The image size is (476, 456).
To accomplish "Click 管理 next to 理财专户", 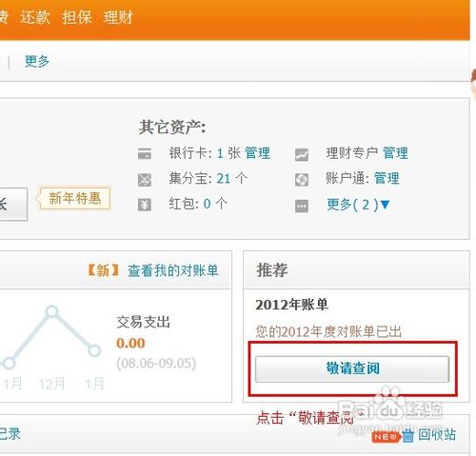I will (x=395, y=153).
